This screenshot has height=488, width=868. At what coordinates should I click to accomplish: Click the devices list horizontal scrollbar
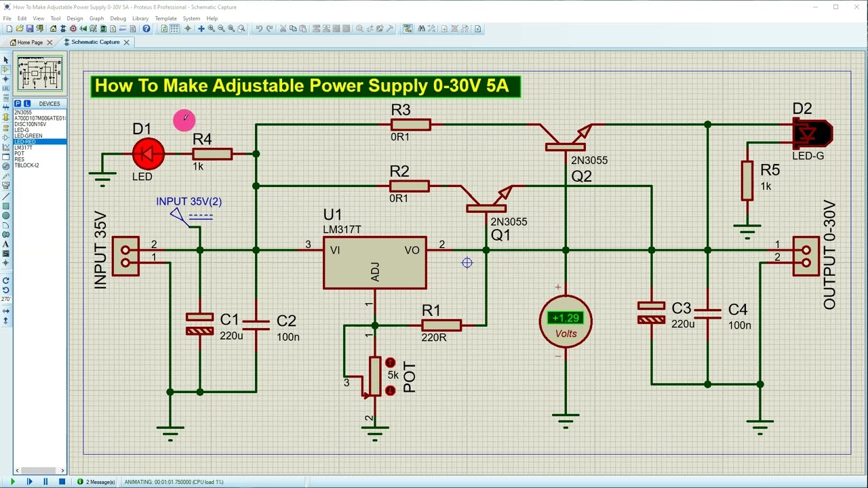[40, 470]
